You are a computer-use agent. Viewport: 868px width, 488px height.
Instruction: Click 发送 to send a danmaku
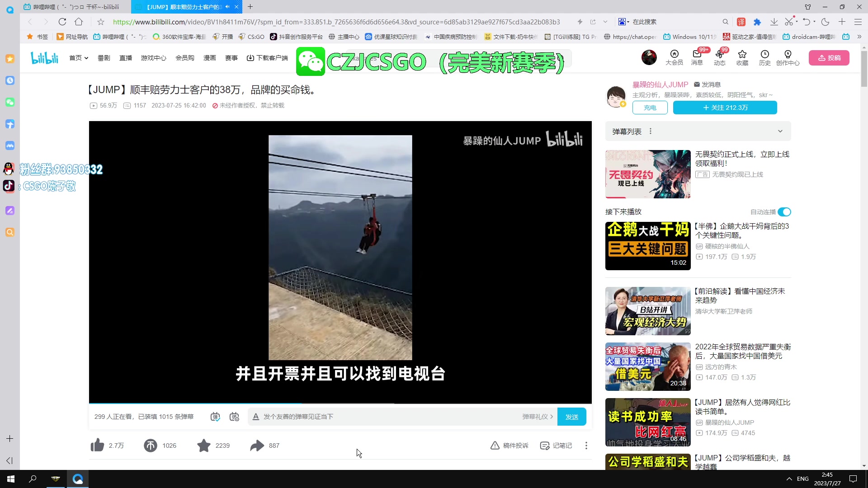click(x=571, y=417)
